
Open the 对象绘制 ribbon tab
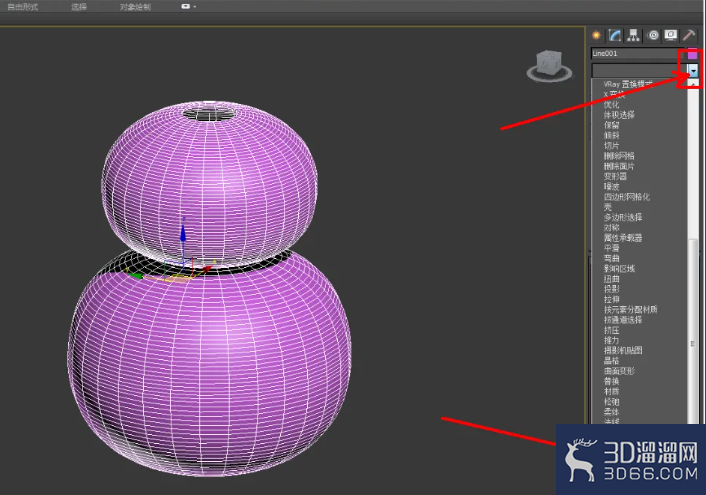point(135,7)
